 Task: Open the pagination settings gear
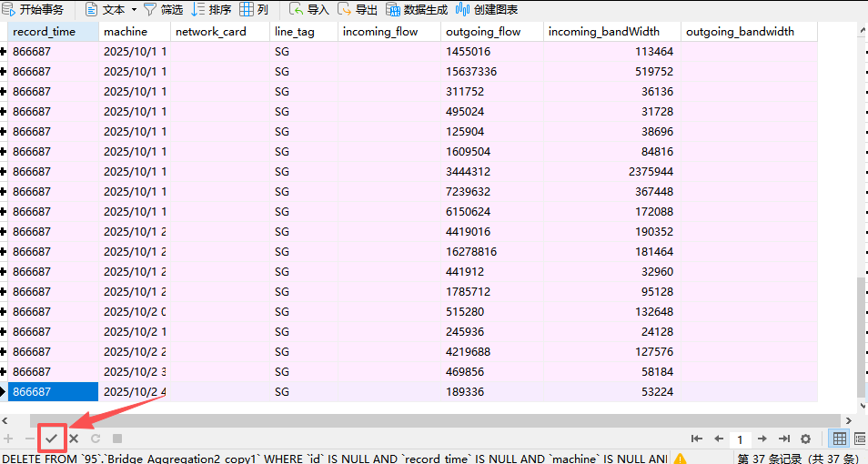pos(805,439)
